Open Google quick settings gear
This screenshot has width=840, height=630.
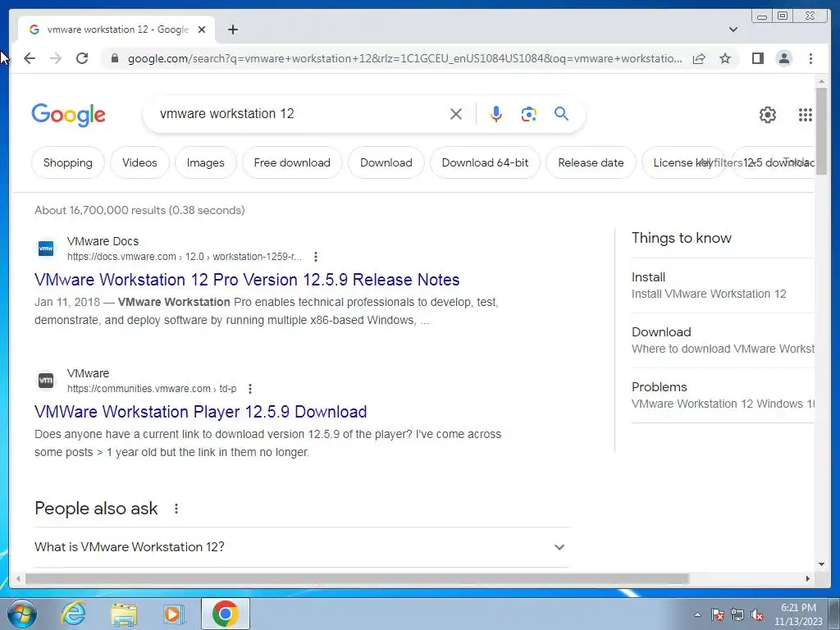[x=768, y=115]
